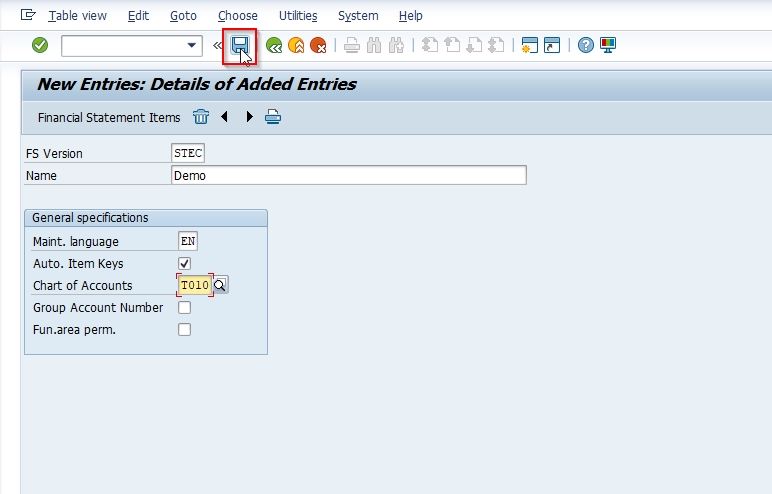Uncheck the Auto. Item Keys checkbox
Image resolution: width=772 pixels, height=494 pixels.
(185, 263)
